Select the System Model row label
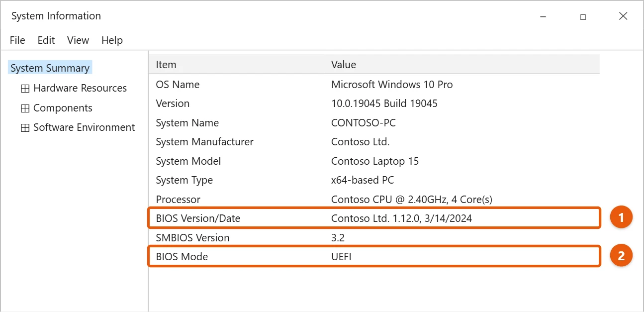 coord(188,161)
